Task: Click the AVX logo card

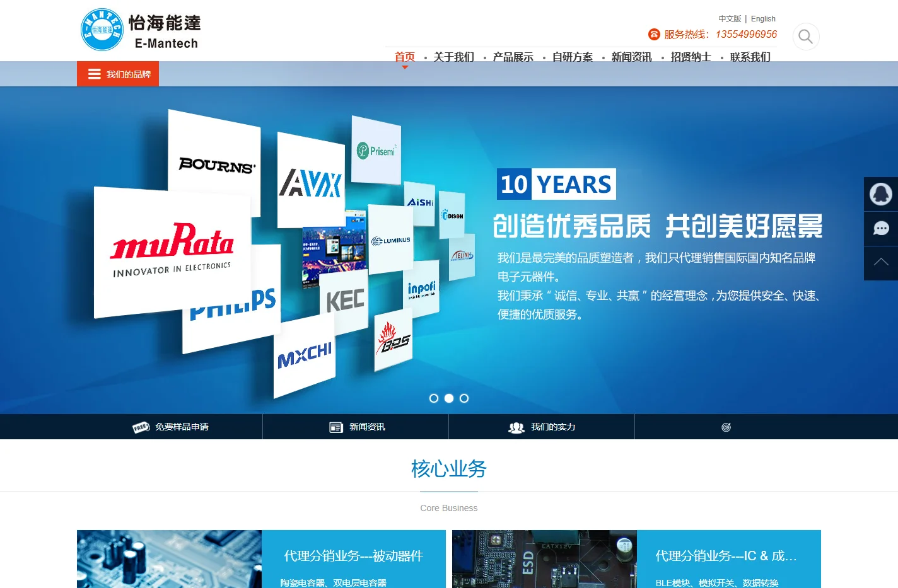Action: coord(311,181)
